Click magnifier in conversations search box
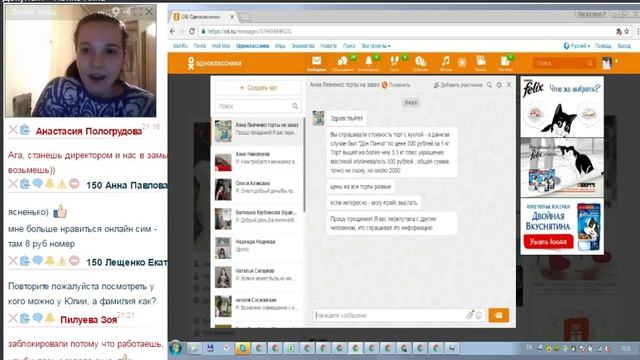 (x=295, y=106)
